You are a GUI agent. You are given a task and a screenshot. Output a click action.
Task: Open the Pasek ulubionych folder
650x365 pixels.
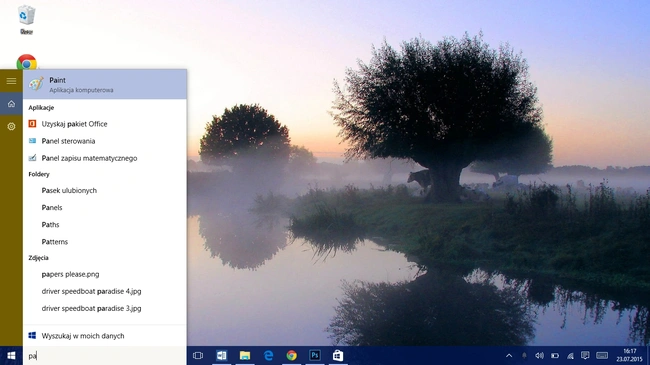coord(105,190)
